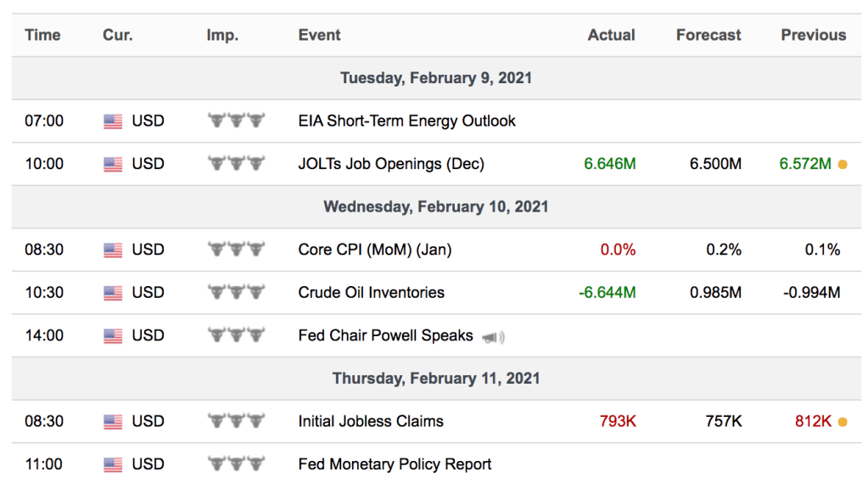Click the Imp. column header
868x489 pixels.
(x=222, y=35)
